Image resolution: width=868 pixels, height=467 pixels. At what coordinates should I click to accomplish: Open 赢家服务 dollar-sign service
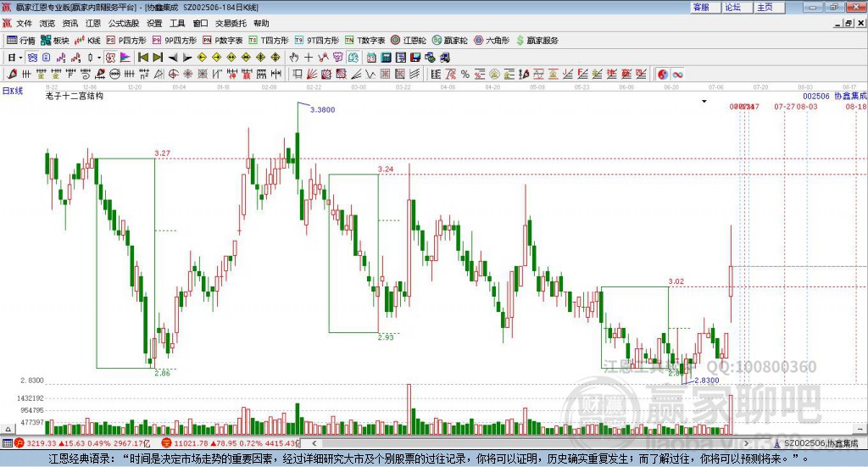point(537,41)
